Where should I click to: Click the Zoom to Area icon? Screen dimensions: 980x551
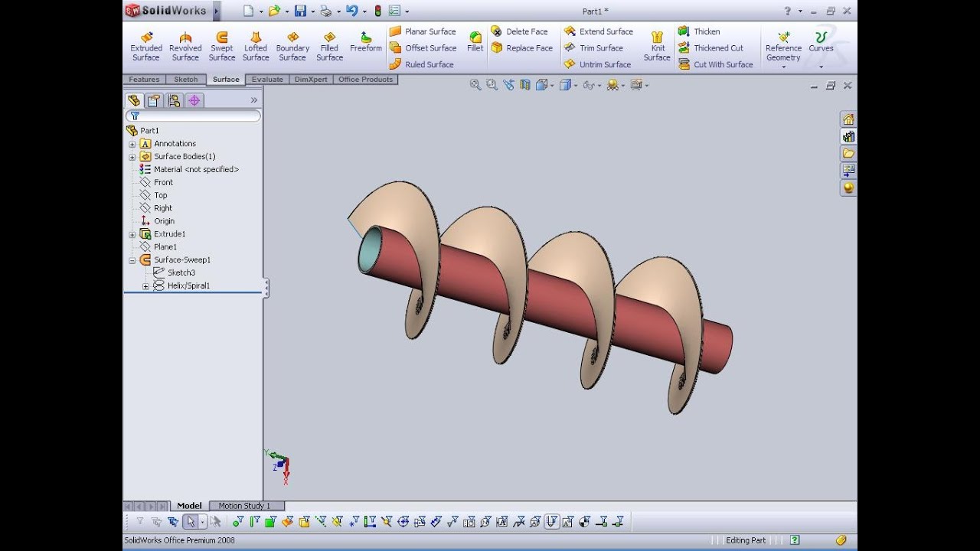[492, 85]
